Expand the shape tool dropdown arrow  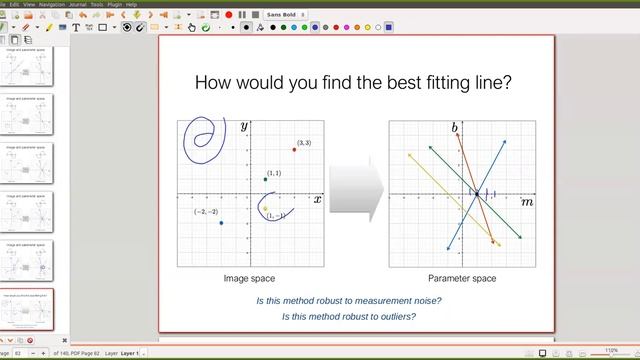pos(114,28)
